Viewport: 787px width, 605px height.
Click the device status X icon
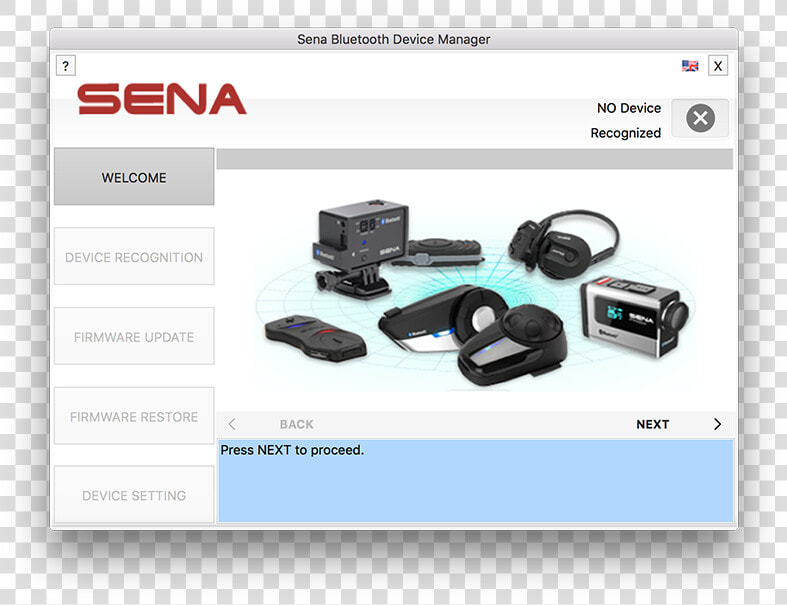coord(700,118)
